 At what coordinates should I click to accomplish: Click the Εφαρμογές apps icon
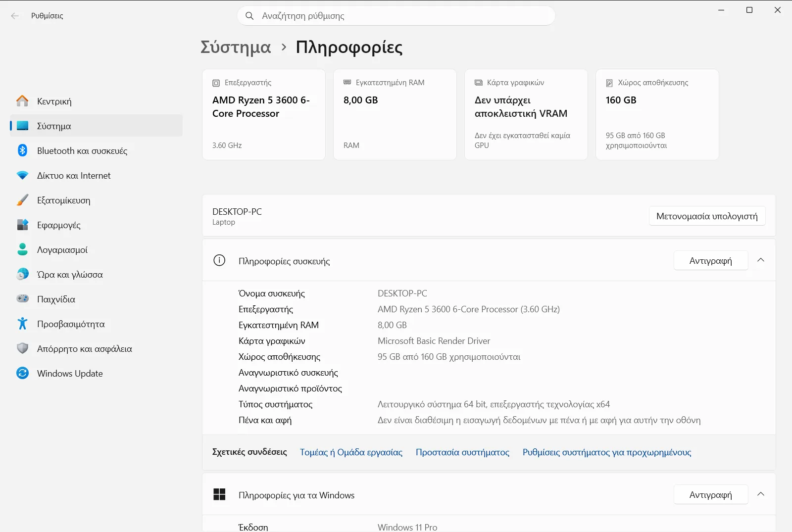(x=22, y=225)
